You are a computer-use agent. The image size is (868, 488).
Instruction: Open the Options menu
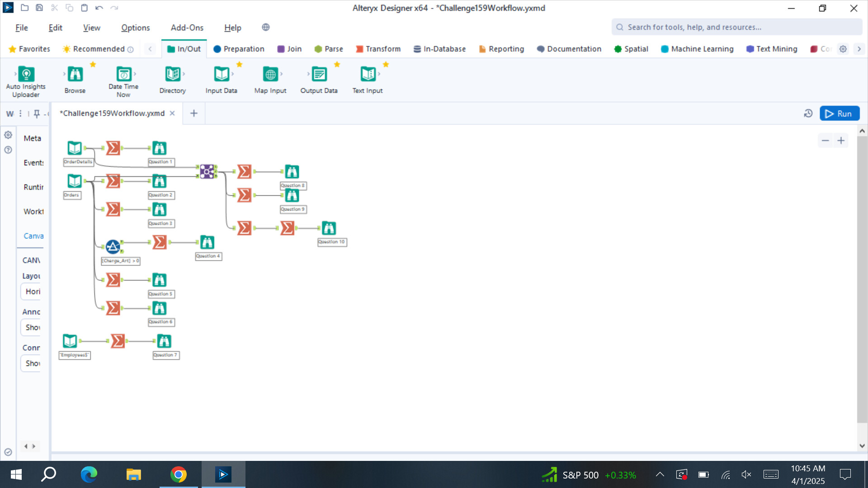point(135,28)
